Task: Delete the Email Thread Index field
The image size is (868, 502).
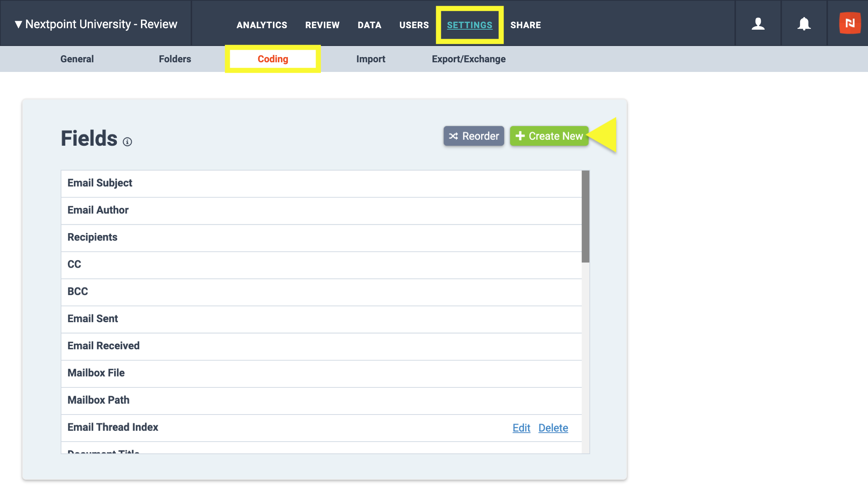Action: pyautogui.click(x=553, y=428)
